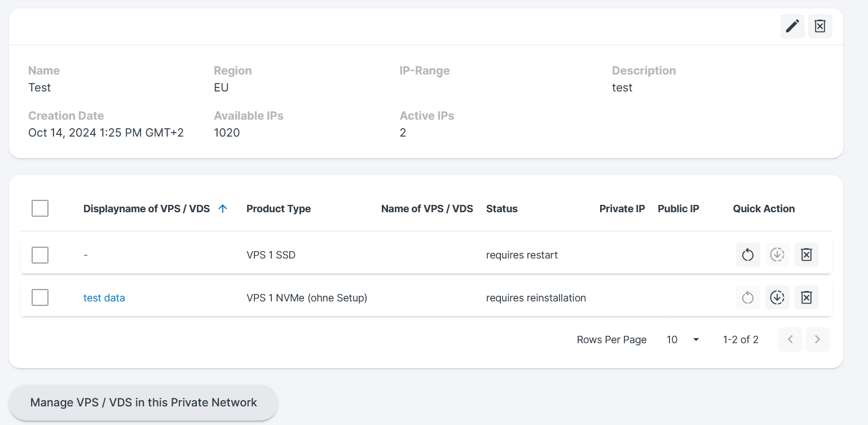Click the 'requires reinstallation' status text
This screenshot has width=868, height=425.
[x=536, y=298]
